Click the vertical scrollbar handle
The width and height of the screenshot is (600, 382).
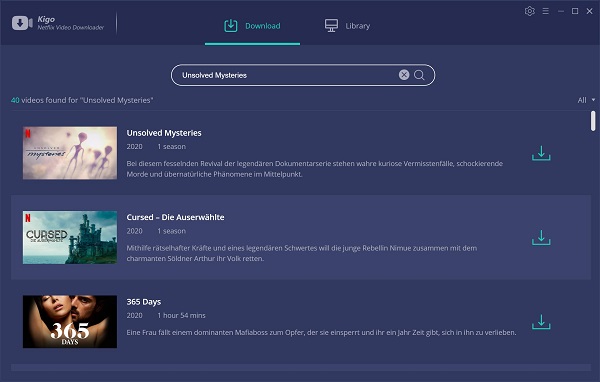point(593,121)
